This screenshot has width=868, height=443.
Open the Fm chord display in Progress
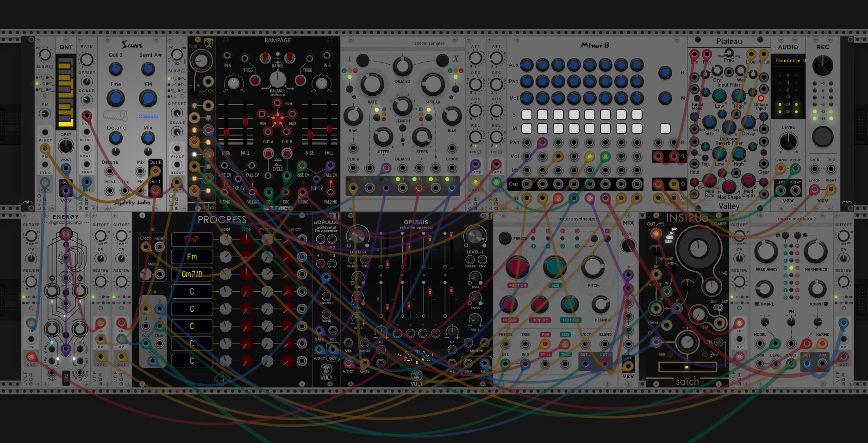[192, 257]
